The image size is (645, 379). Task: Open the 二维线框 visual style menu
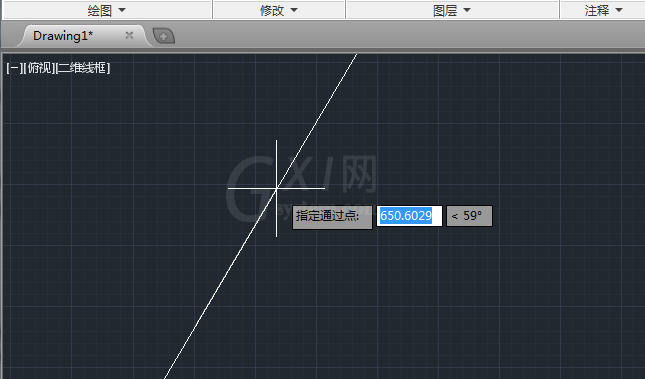[x=83, y=68]
